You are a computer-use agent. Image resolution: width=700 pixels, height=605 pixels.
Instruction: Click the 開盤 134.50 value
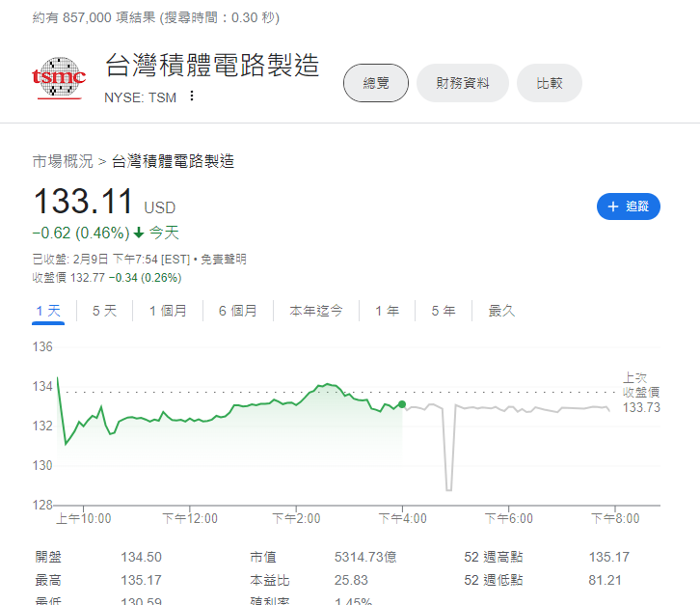[x=141, y=557]
